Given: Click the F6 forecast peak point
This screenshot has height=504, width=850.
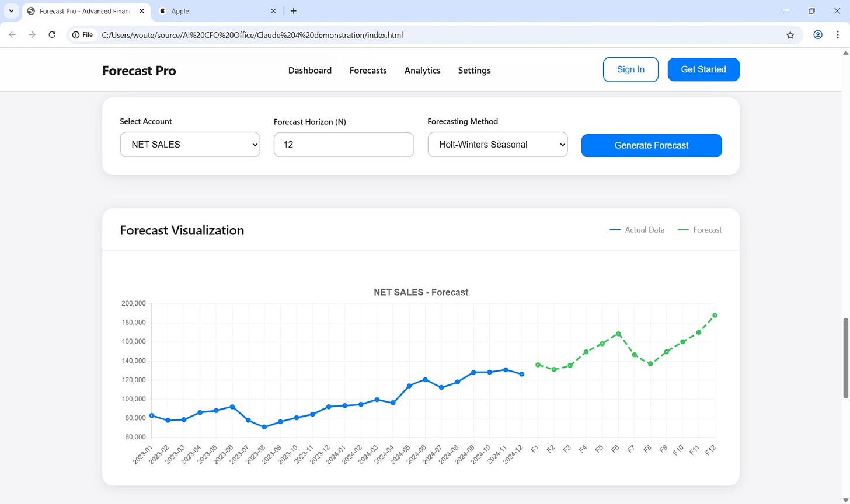Looking at the screenshot, I should (618, 334).
